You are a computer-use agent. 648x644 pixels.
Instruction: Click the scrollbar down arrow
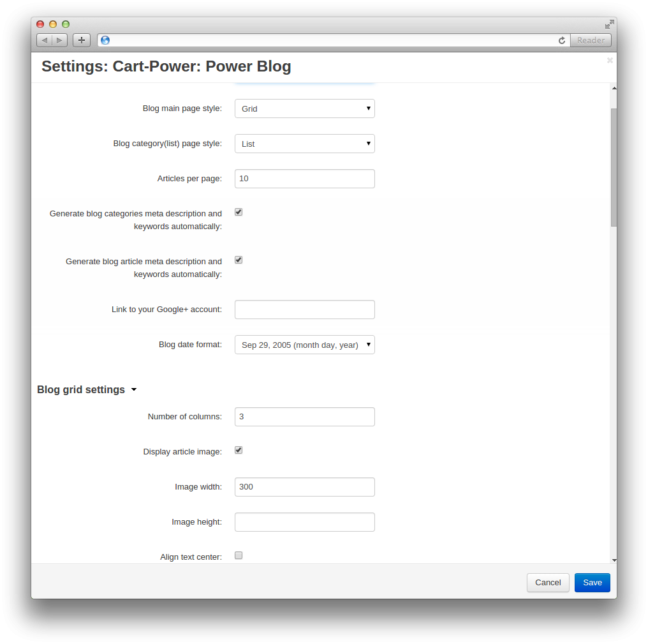pos(614,560)
